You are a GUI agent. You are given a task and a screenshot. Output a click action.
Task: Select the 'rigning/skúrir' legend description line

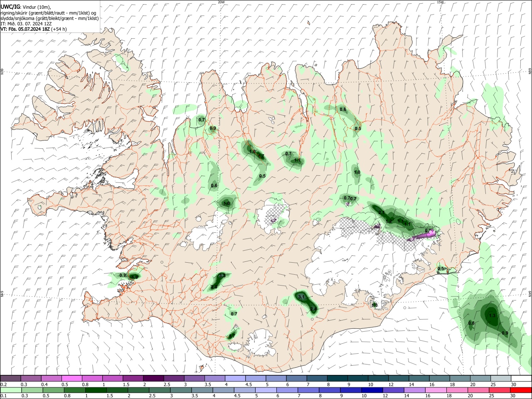pyautogui.click(x=48, y=12)
